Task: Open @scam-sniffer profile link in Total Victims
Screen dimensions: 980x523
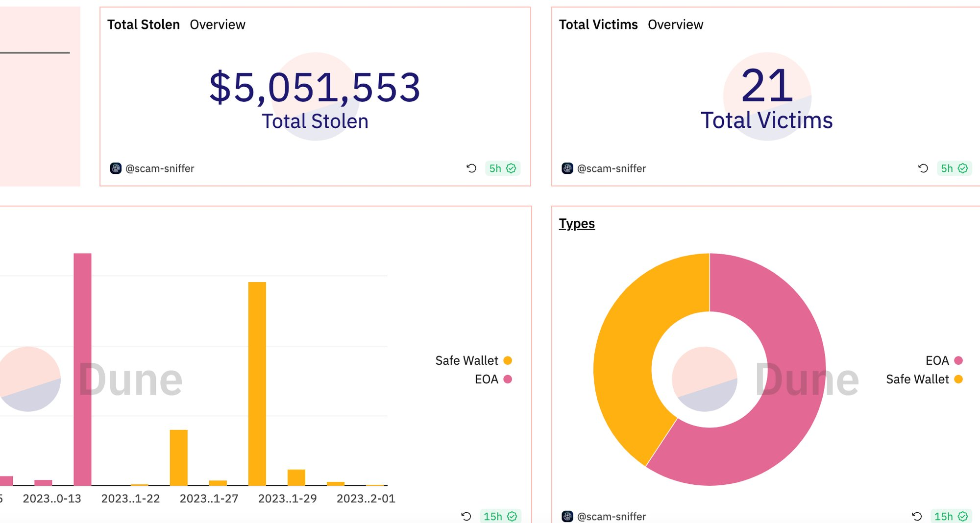Action: coord(611,168)
